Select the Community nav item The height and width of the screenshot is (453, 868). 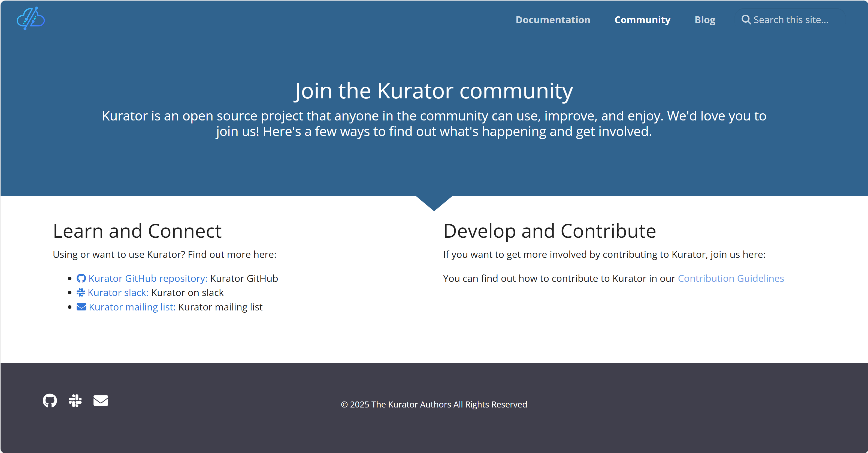[642, 20]
